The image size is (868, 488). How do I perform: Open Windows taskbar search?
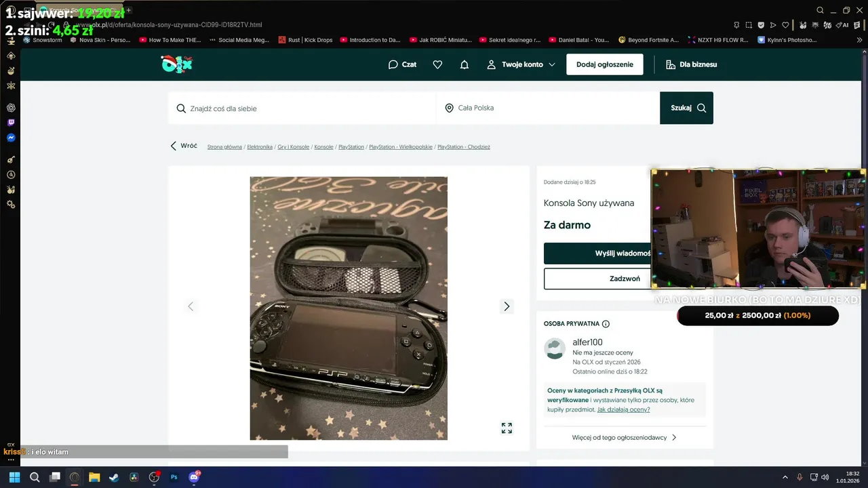[x=35, y=477]
